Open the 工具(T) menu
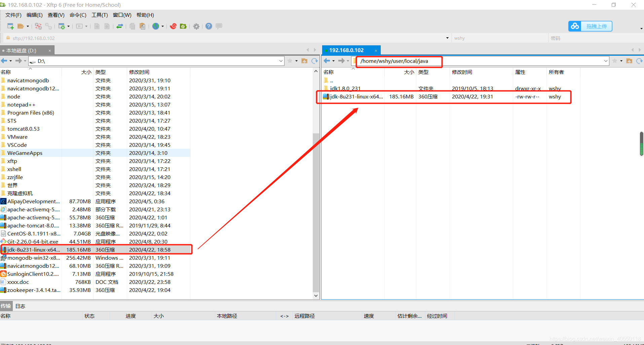 (x=100, y=15)
